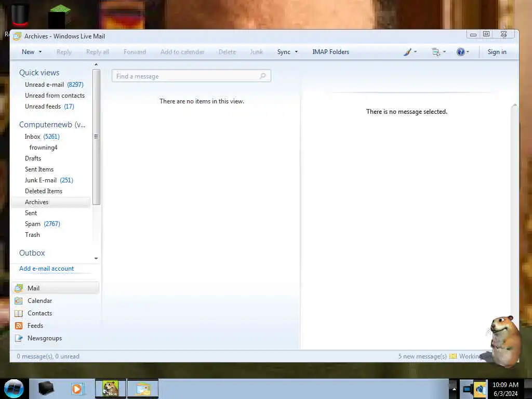
Task: Open the paintbrush dropdown arrow
Action: pos(415,52)
